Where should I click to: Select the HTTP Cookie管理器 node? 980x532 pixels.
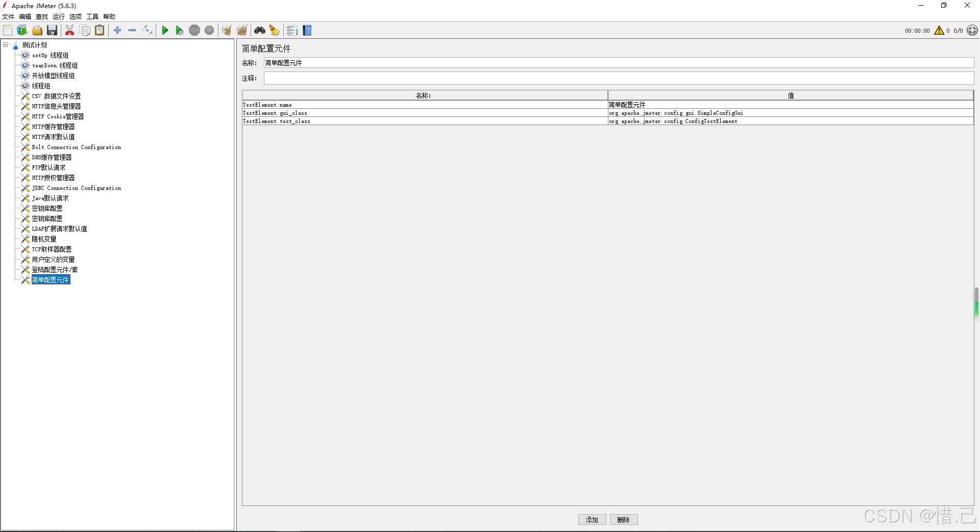(x=58, y=116)
